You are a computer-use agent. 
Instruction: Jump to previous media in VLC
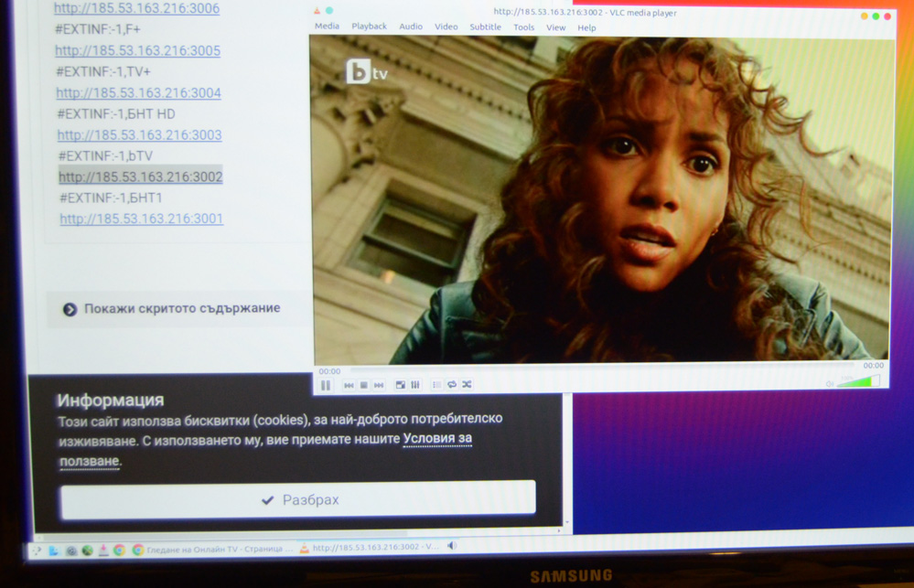coord(349,385)
